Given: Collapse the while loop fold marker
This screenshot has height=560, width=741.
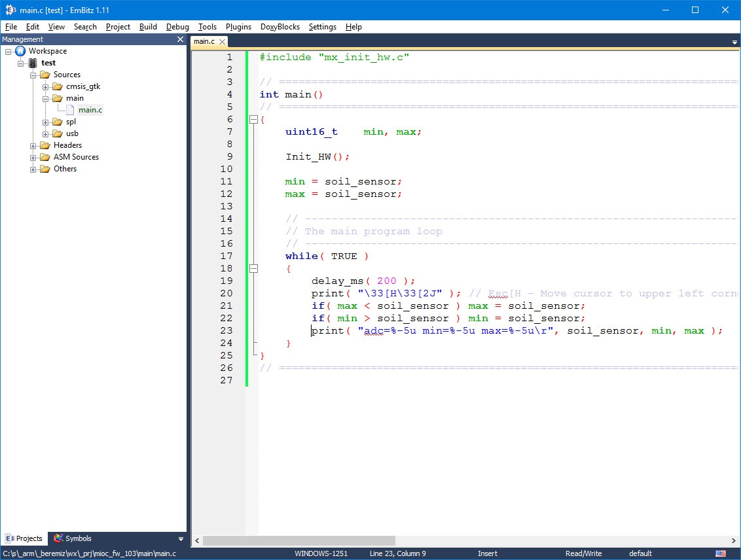Looking at the screenshot, I should (x=253, y=268).
